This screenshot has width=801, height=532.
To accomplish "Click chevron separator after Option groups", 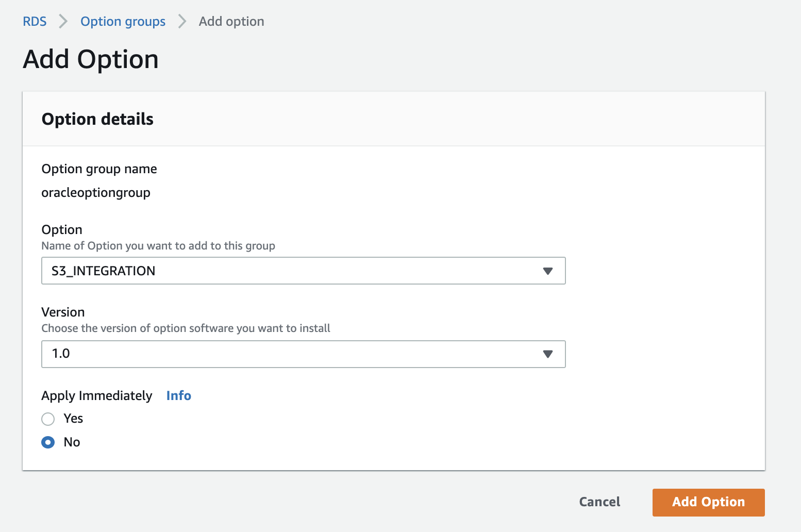I will pyautogui.click(x=182, y=22).
